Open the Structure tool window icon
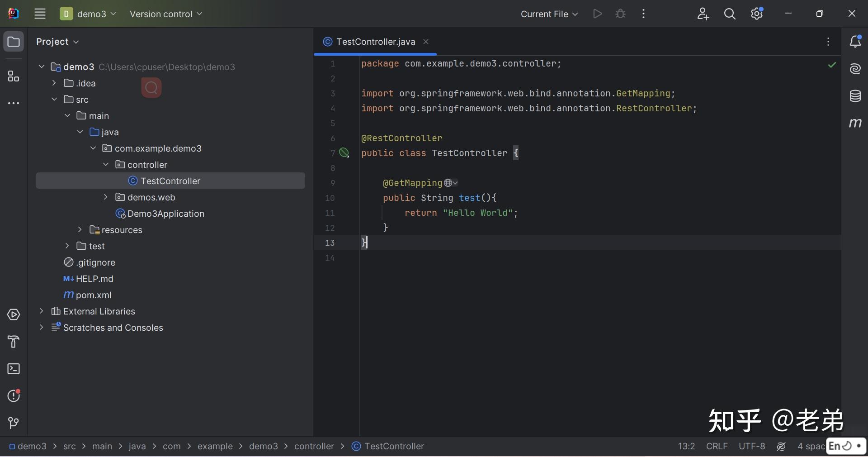868x457 pixels. click(x=14, y=76)
